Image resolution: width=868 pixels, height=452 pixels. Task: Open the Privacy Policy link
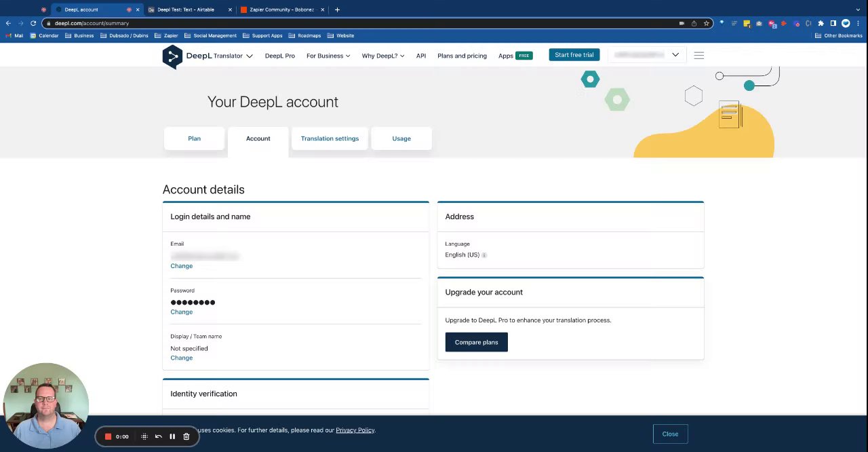pos(355,430)
